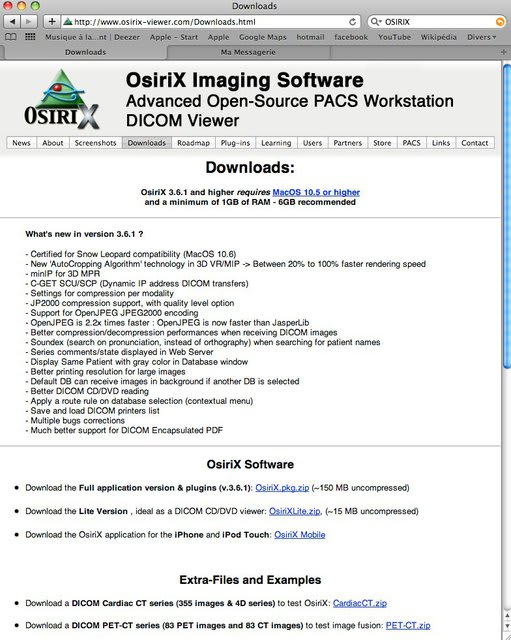Click the OsiriX favicon in address bar
This screenshot has height=640, width=511.
[x=68, y=22]
